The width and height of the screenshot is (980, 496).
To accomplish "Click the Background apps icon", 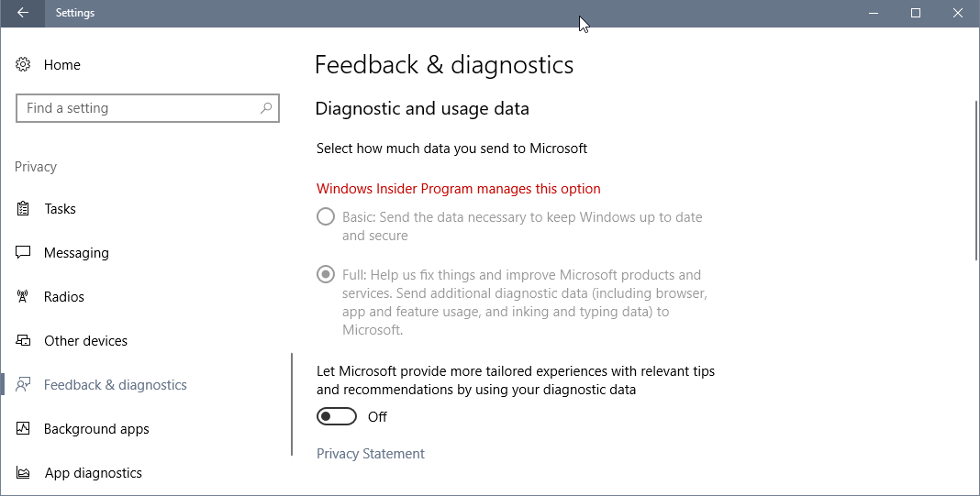I will pos(23,428).
